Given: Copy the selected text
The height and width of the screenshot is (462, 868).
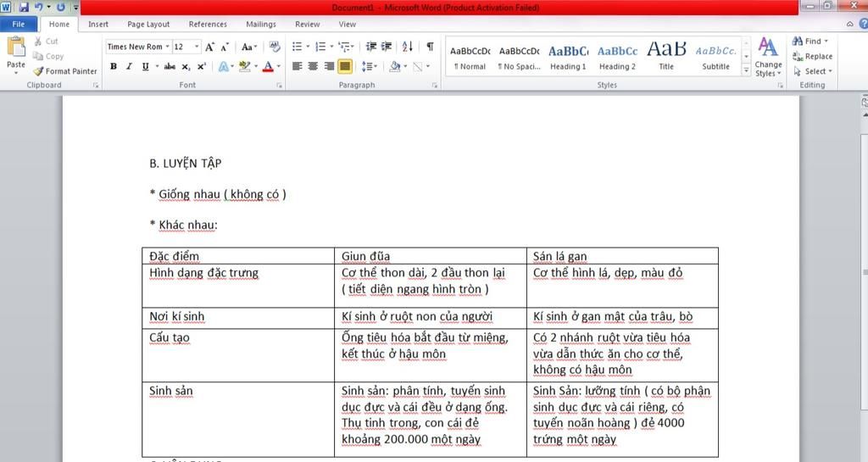Looking at the screenshot, I should pyautogui.click(x=48, y=56).
